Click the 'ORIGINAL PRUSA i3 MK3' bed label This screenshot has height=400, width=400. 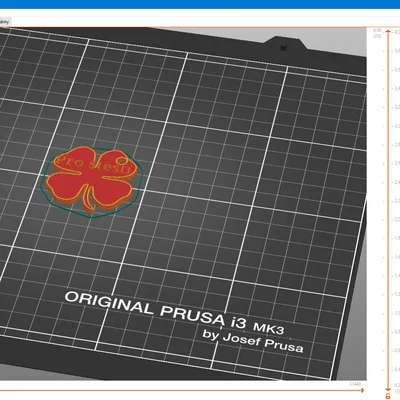pos(174,312)
